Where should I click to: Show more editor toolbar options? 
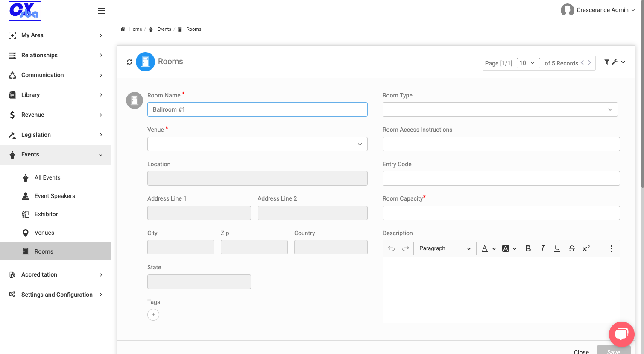[x=611, y=248]
